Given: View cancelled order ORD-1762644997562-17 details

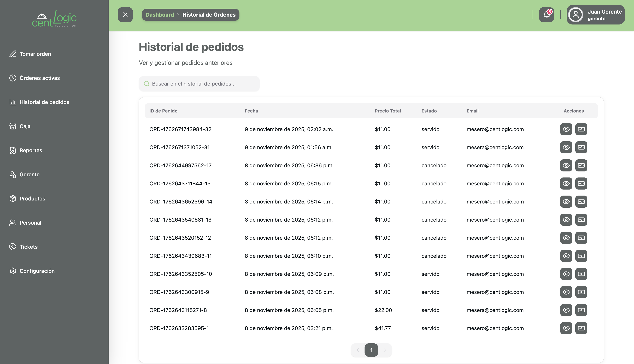Looking at the screenshot, I should [x=566, y=165].
